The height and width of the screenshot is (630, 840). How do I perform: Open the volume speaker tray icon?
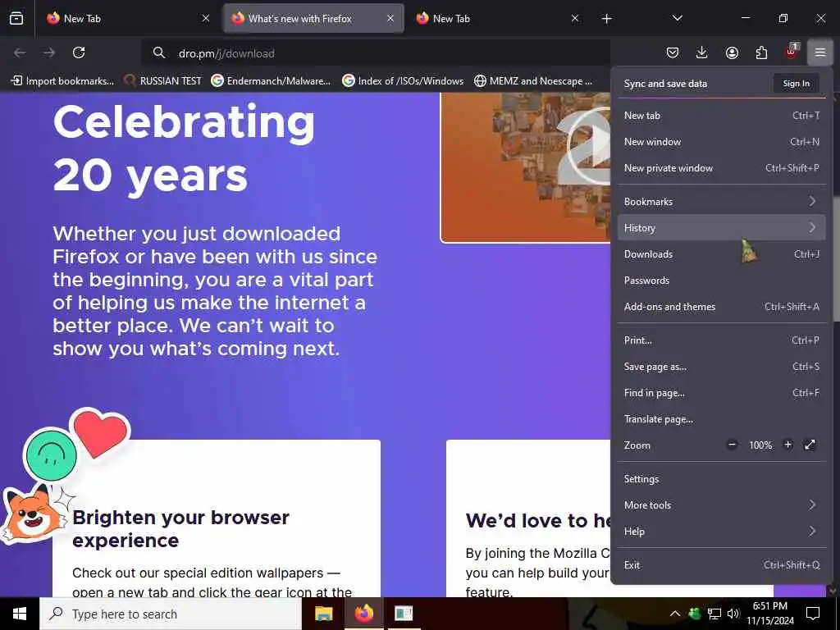tap(733, 614)
